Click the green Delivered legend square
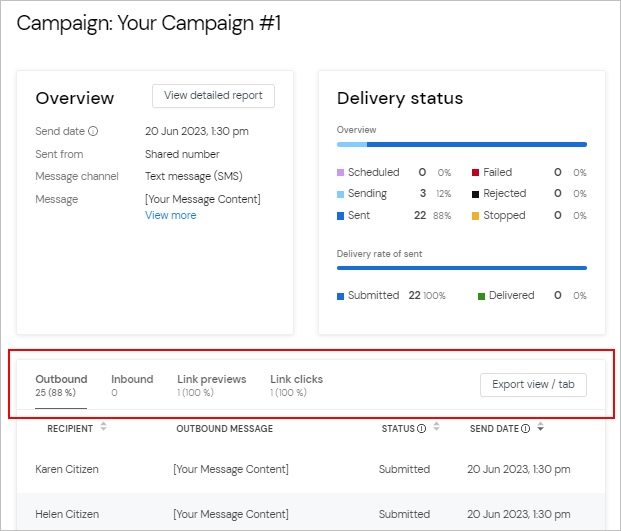 pos(482,296)
